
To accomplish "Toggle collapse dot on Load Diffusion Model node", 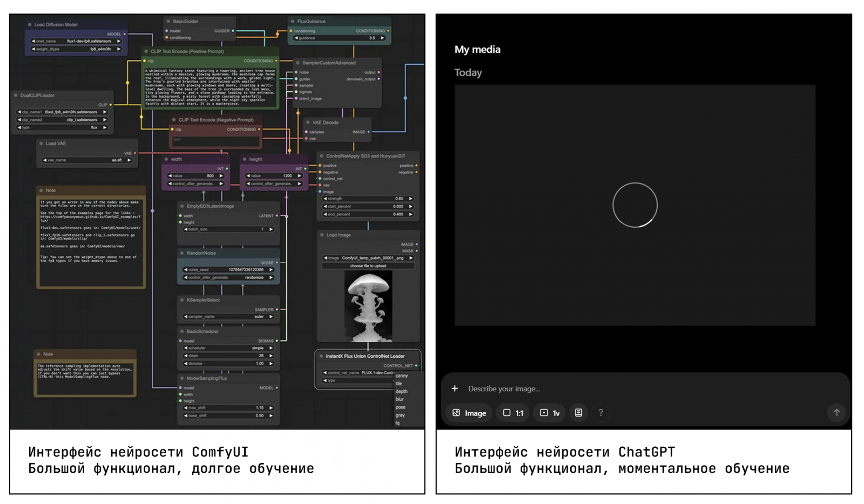I will 29,25.
